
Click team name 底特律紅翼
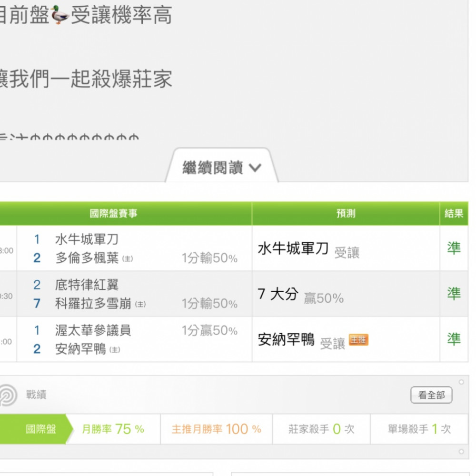[x=87, y=285]
